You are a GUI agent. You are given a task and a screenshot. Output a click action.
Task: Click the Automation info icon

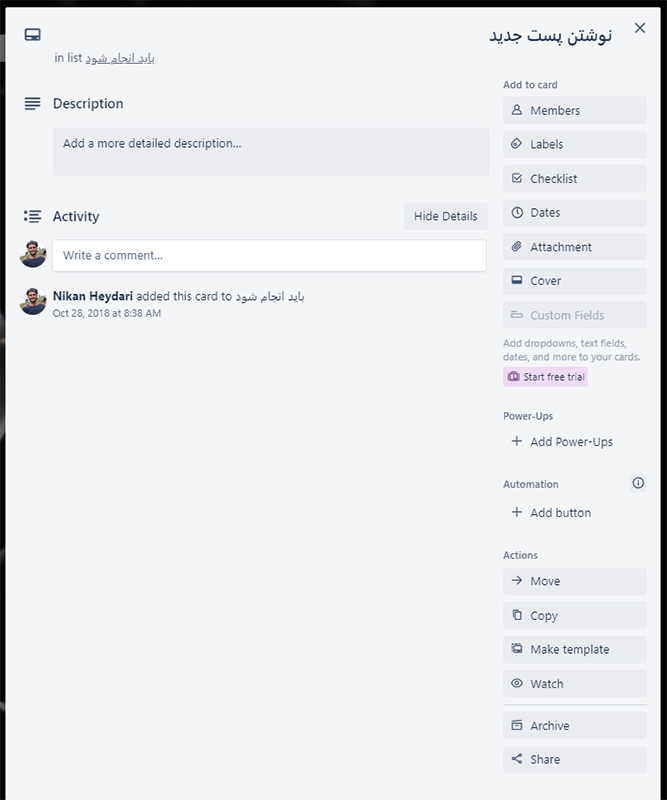click(x=638, y=483)
